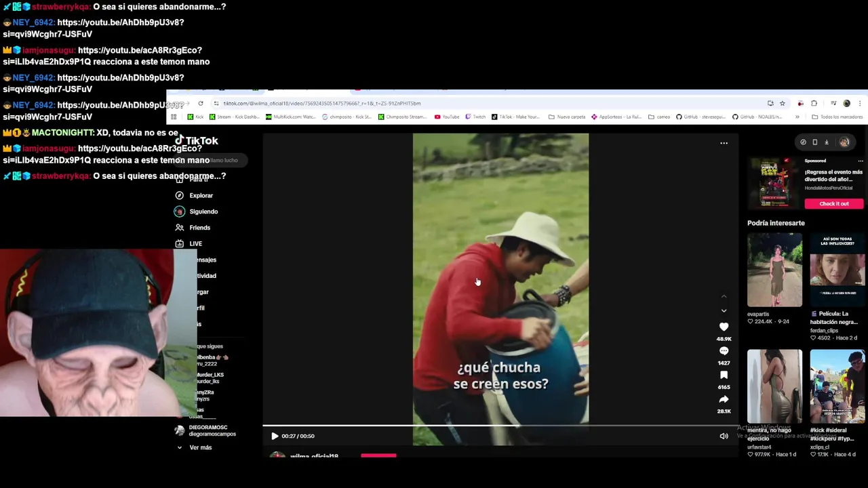Open the Twitch bookmark
The width and height of the screenshot is (868, 488).
[475, 117]
